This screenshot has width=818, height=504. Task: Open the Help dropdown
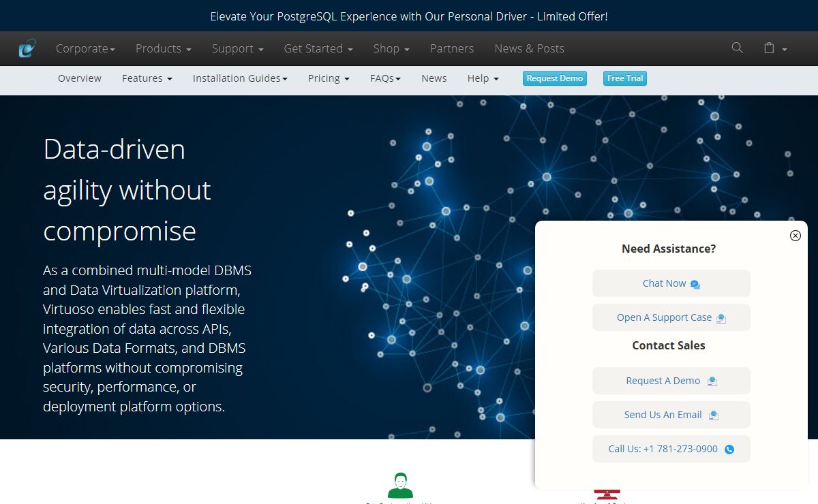(x=483, y=78)
